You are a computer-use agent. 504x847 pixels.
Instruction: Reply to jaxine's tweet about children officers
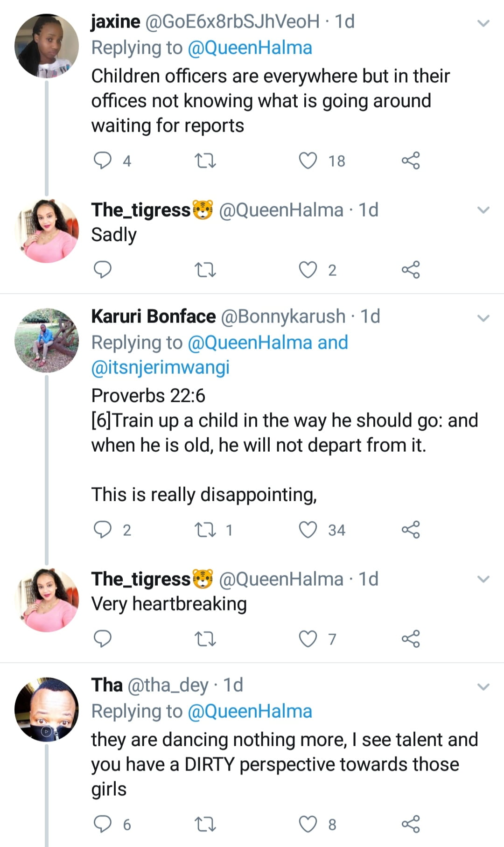(103, 161)
